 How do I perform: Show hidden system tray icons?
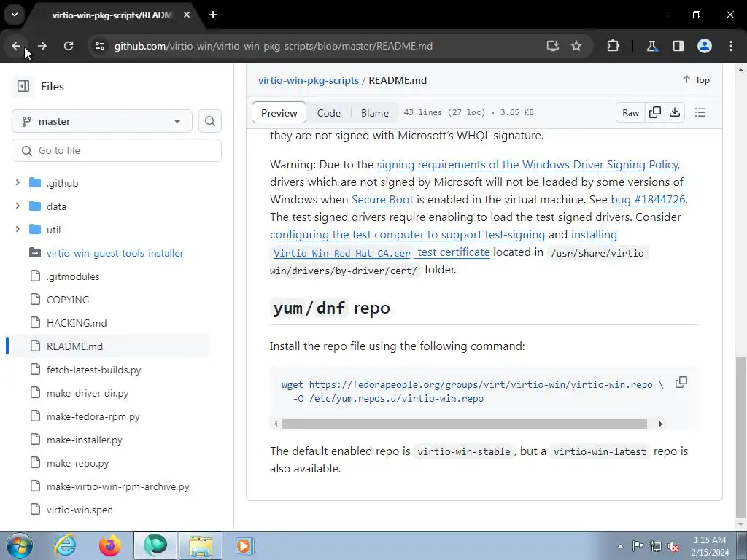(620, 546)
